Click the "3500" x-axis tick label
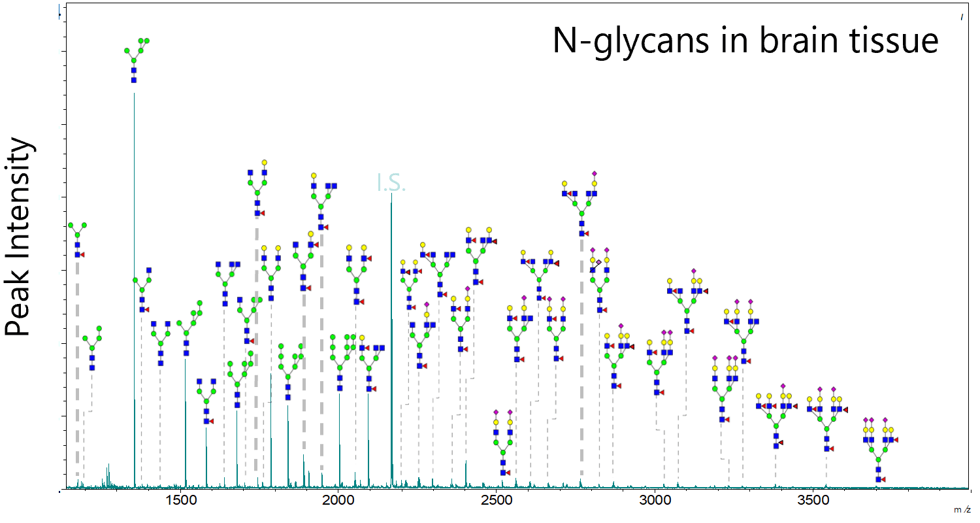Screen dimensions: 980x523 pos(813,501)
